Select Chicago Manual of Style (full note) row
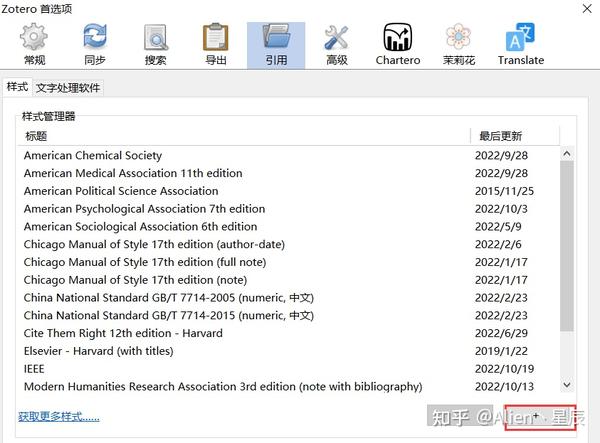The image size is (600, 443). [288, 262]
